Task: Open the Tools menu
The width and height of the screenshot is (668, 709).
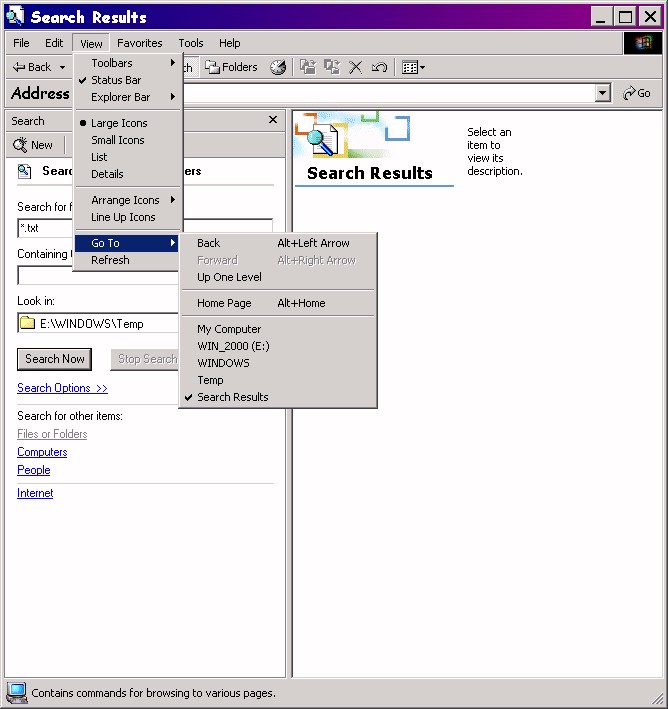Action: (191, 43)
